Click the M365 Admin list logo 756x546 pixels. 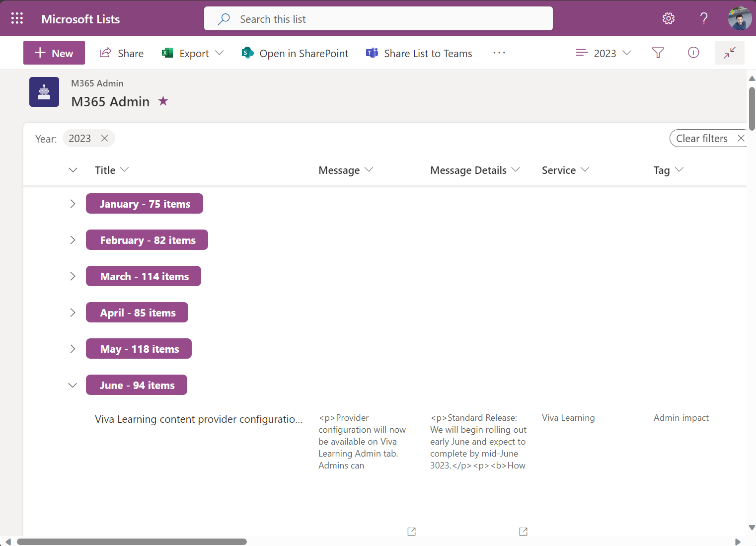(x=44, y=92)
